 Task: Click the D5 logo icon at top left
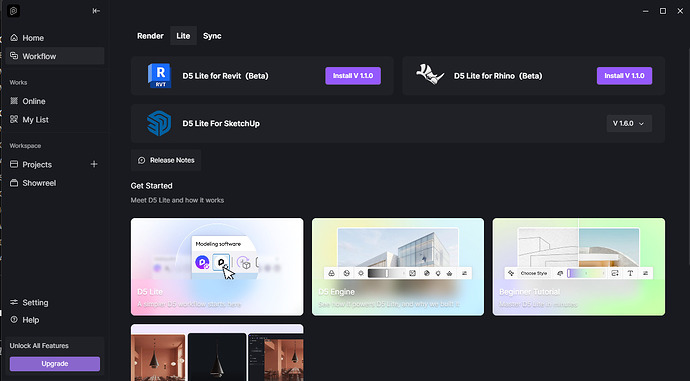click(x=14, y=11)
